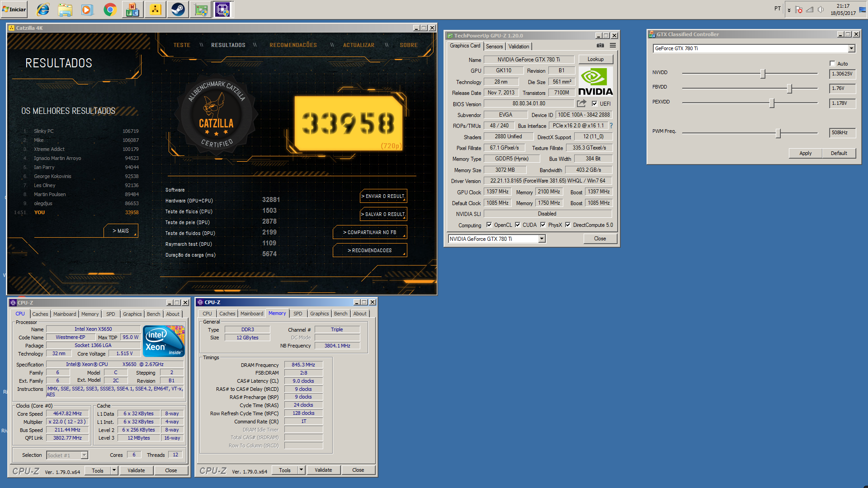
Task: Open GeForce GTX 780 Ti dropdown in Classified Controller
Action: click(x=851, y=48)
